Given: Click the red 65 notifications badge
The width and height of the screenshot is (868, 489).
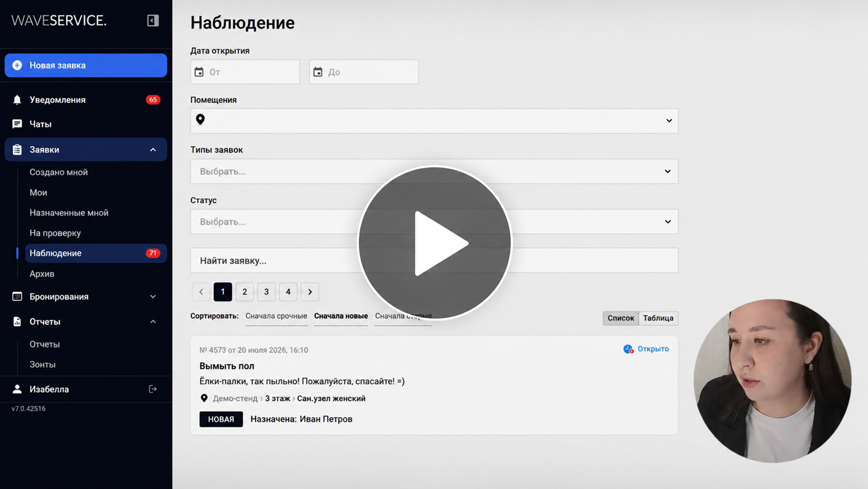Looking at the screenshot, I should tap(153, 100).
